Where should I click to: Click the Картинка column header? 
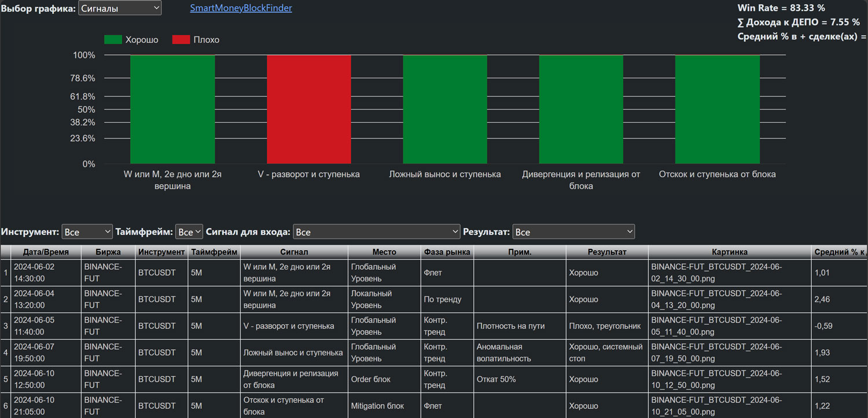pos(730,252)
